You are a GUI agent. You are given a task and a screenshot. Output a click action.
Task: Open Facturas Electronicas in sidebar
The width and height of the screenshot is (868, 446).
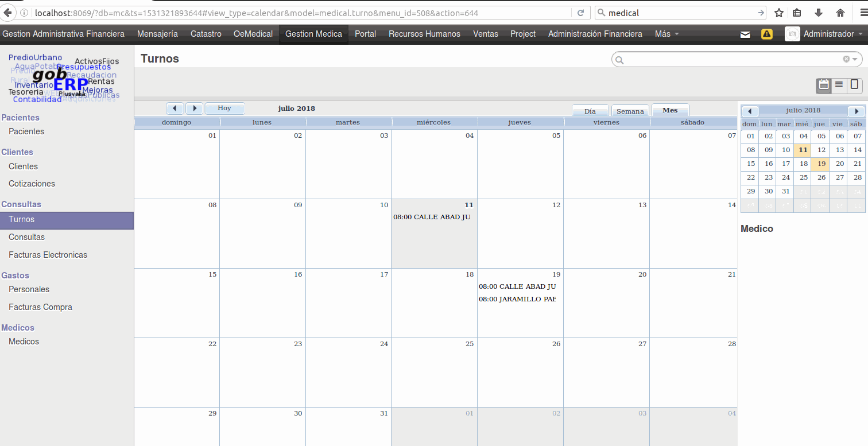[48, 255]
